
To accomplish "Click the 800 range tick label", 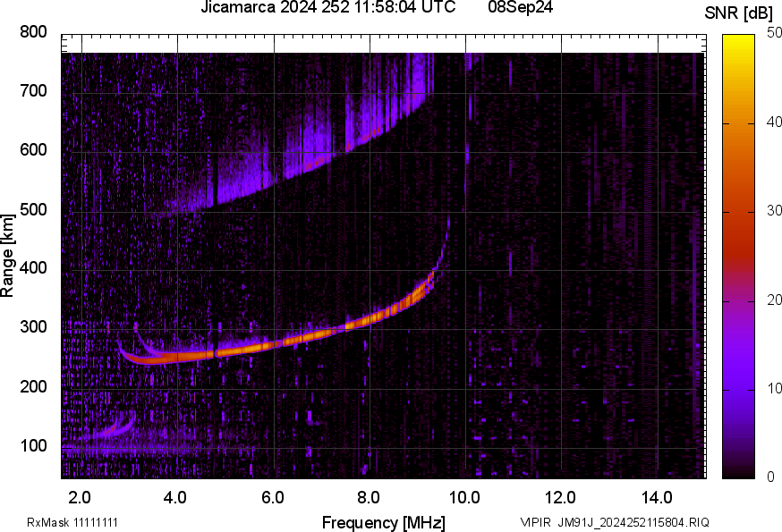I will point(33,32).
